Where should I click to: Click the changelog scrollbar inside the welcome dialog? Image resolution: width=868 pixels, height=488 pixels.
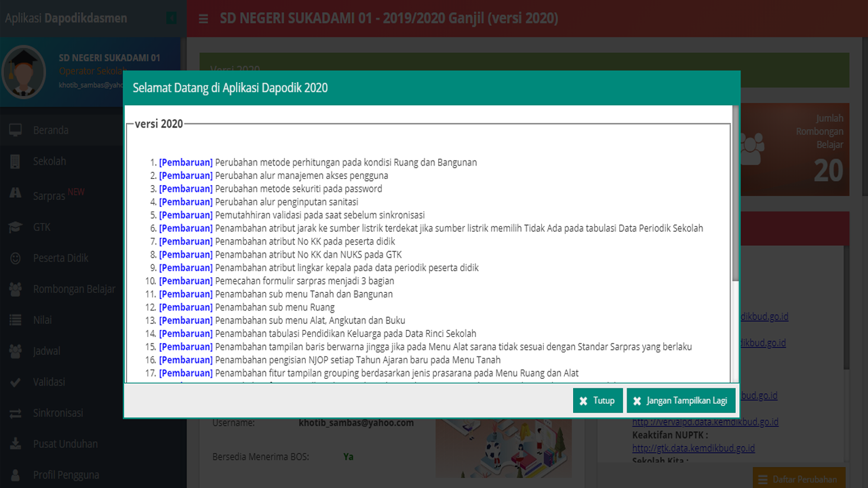[x=736, y=192]
